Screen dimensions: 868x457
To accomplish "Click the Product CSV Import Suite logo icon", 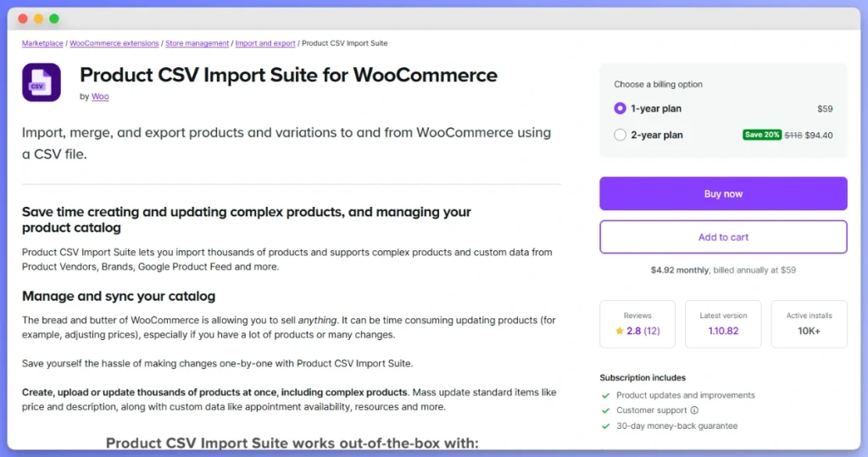I will tap(42, 82).
